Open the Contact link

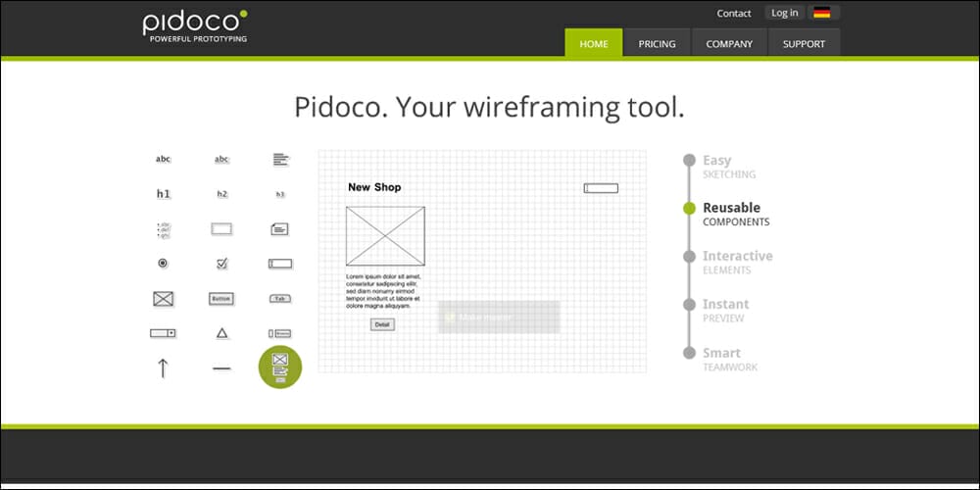(x=734, y=13)
